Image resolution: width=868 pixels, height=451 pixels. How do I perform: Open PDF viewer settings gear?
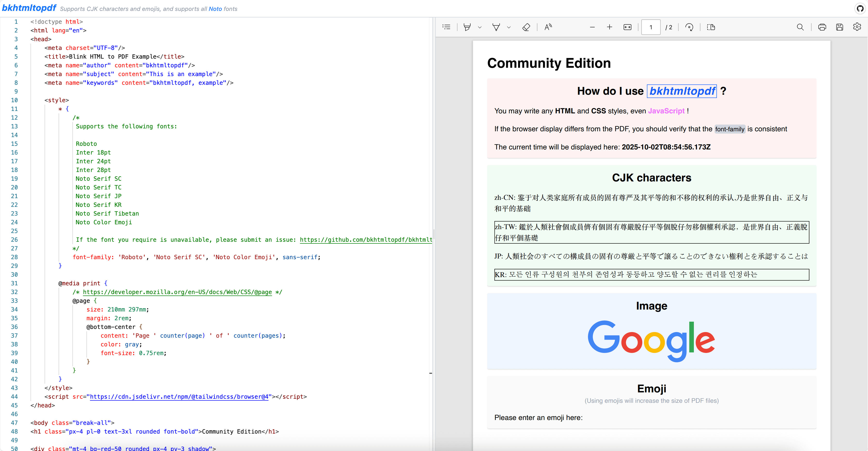click(857, 27)
